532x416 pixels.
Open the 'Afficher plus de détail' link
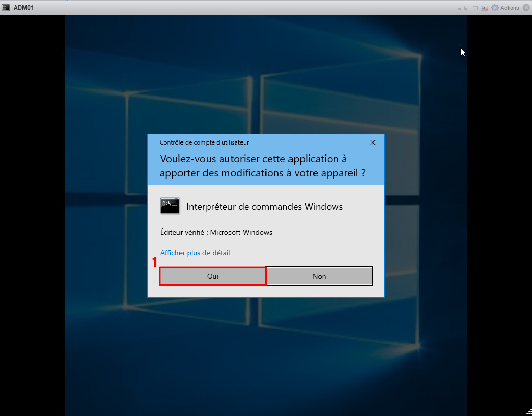pos(195,253)
